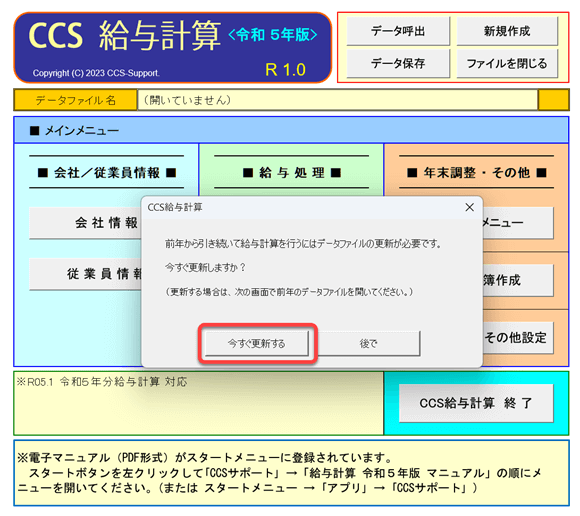Click the 簿作成 button behind dialog
Screen dimensions: 580x516
[x=518, y=280]
